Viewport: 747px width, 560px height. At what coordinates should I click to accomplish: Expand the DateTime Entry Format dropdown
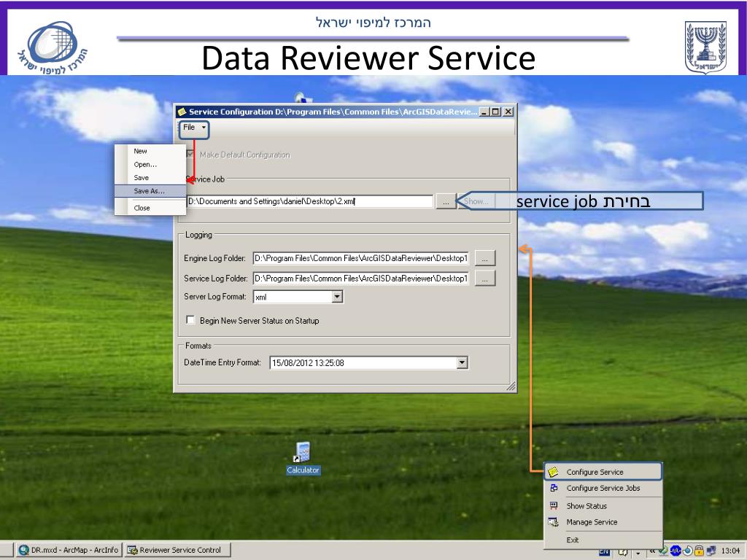coord(462,363)
